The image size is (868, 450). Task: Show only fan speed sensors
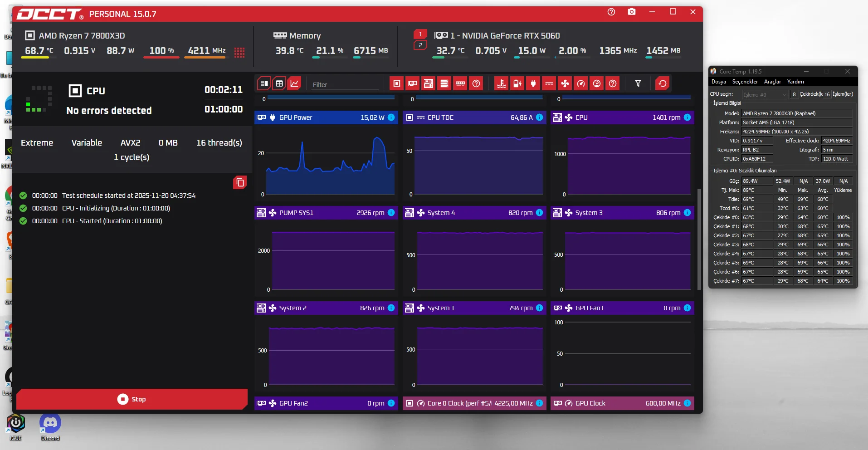tap(565, 83)
